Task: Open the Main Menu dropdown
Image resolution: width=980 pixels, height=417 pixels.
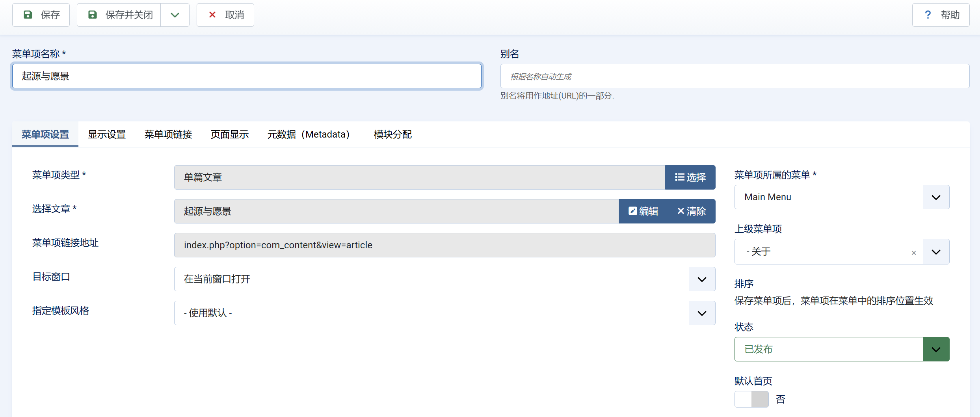Action: click(x=841, y=197)
